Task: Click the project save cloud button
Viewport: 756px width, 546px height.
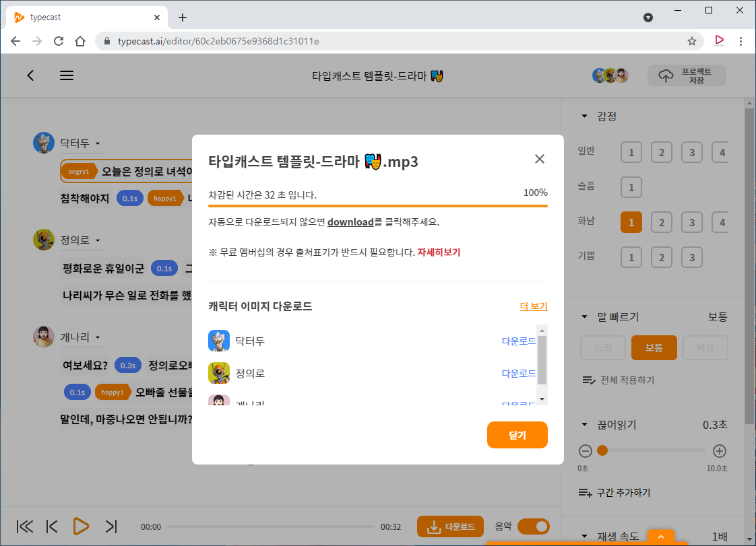Action: pyautogui.click(x=687, y=75)
